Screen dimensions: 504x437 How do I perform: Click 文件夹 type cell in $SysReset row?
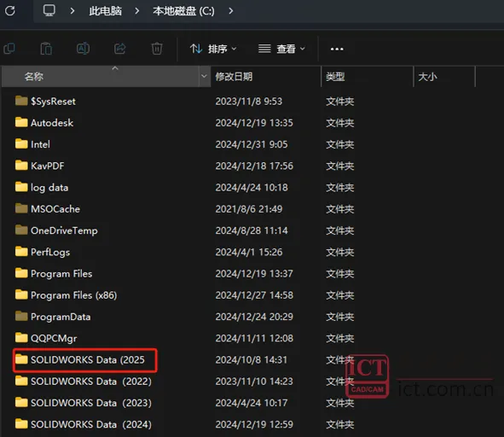coord(339,102)
